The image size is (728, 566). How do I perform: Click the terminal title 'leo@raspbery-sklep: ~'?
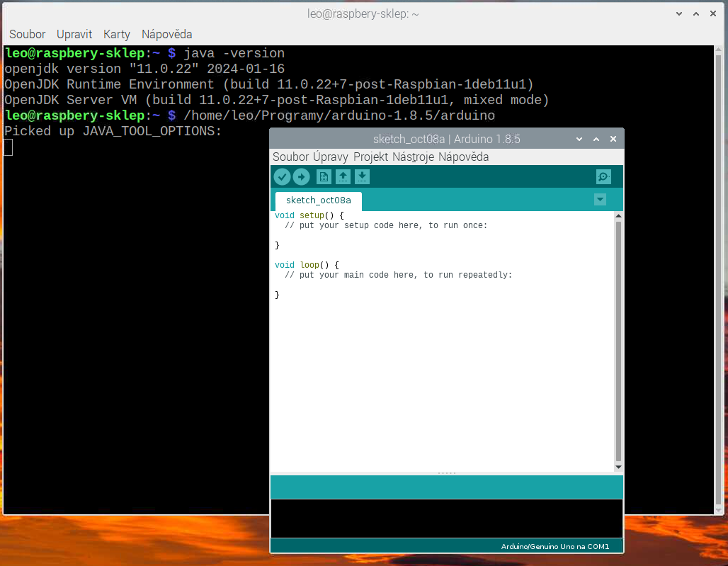click(363, 14)
